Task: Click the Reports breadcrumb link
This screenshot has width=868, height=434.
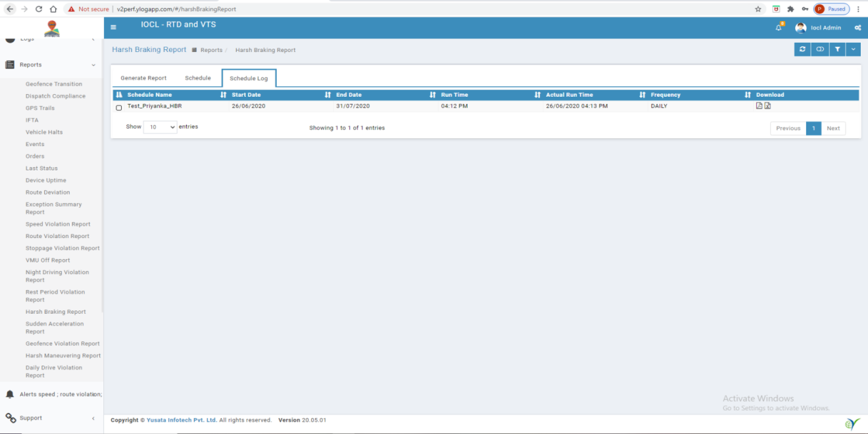Action: click(211, 50)
